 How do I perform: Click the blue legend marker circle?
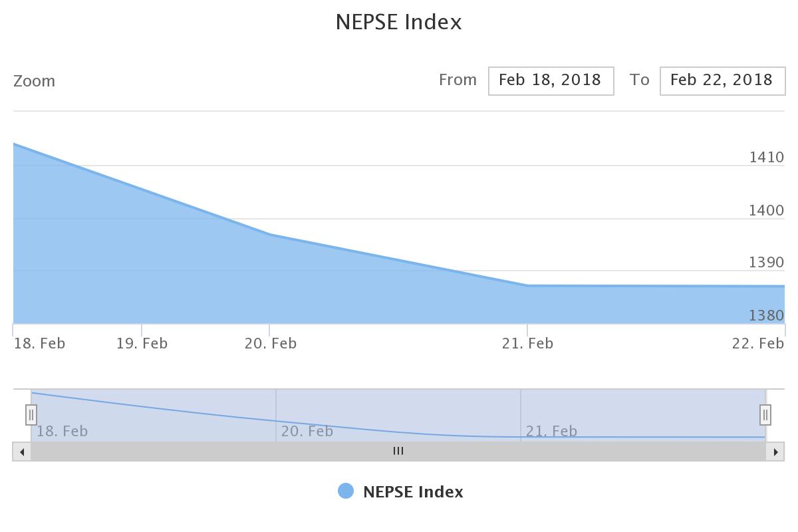click(346, 491)
